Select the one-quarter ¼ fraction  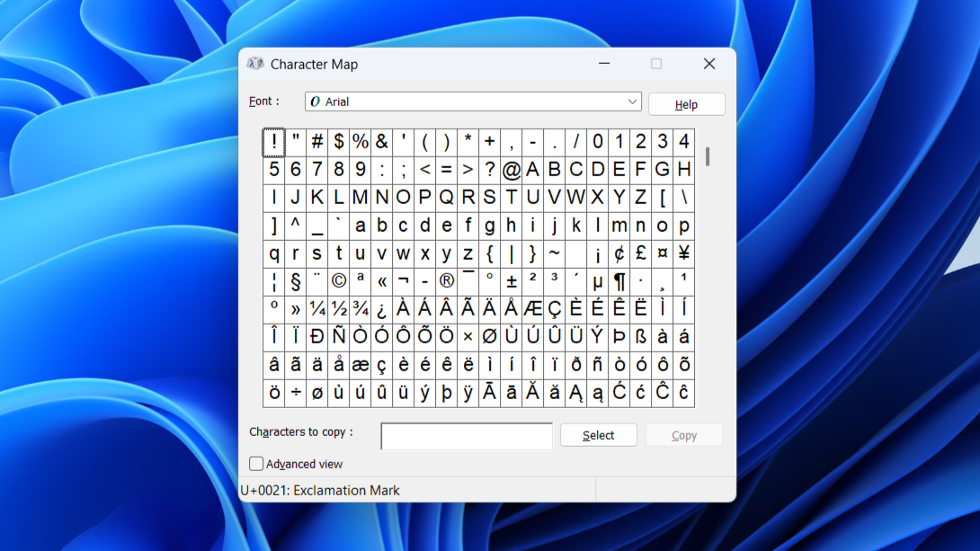click(316, 308)
